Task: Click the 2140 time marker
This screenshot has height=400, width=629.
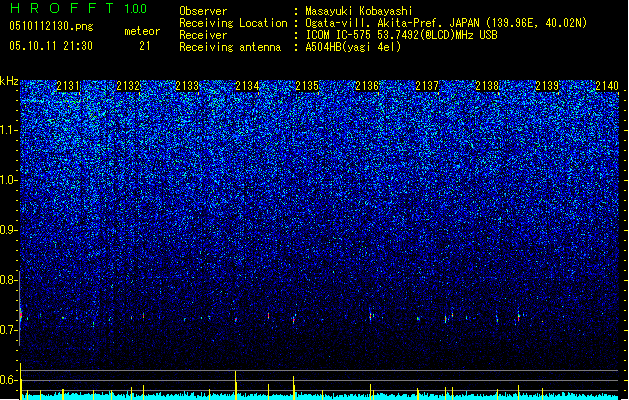Action: click(607, 86)
